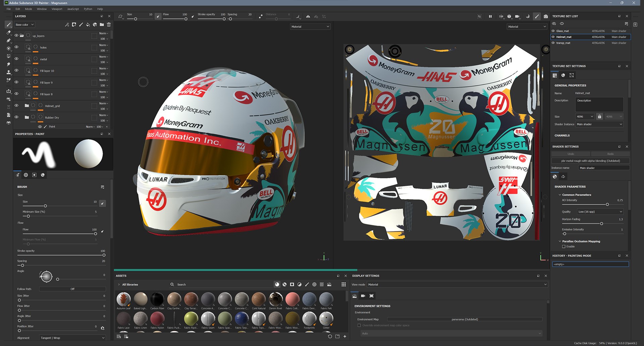644x346 pixels.
Task: Toggle visibility of Helmet_grid folder
Action: 16,105
